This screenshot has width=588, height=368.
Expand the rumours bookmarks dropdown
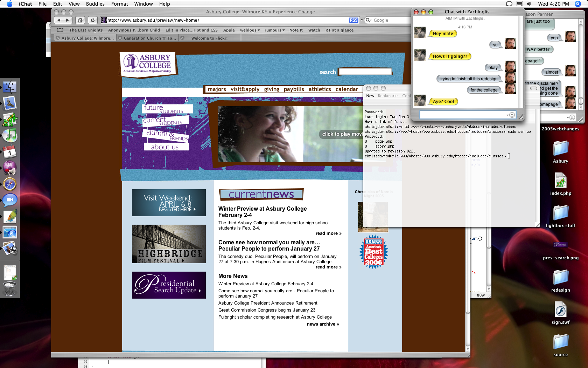pyautogui.click(x=275, y=30)
